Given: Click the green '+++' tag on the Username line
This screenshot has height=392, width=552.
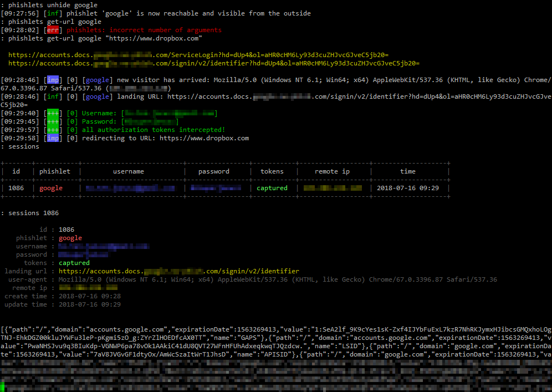Looking at the screenshot, I should [x=53, y=113].
